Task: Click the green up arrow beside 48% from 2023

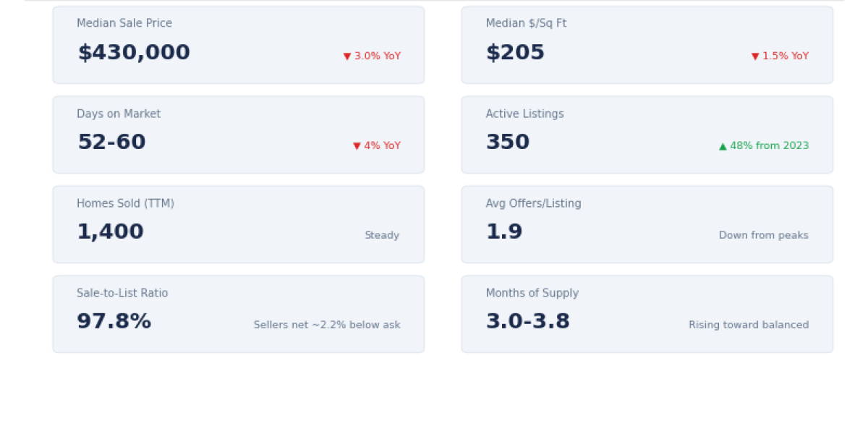Action: coord(723,146)
